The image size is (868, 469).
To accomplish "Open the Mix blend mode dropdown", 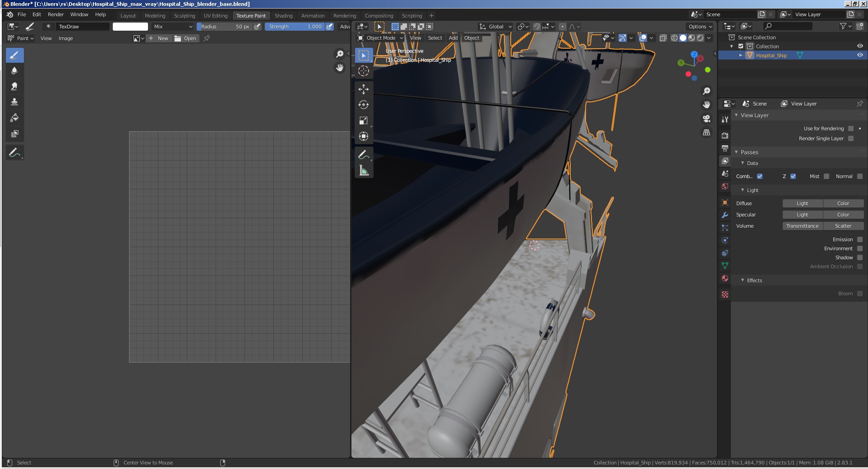I will pos(172,27).
